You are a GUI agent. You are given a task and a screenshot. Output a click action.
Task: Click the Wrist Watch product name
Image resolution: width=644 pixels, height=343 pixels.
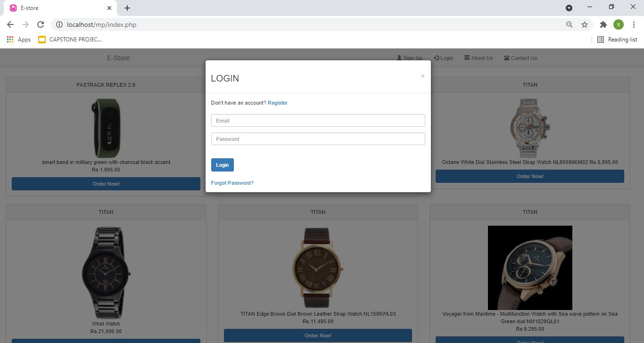pyautogui.click(x=106, y=324)
